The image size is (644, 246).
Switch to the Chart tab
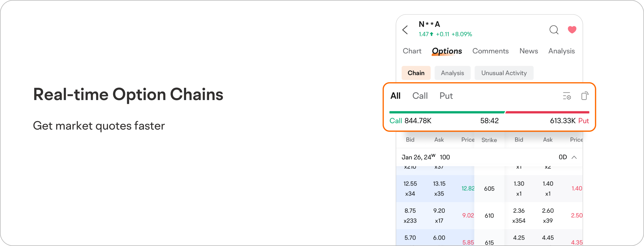(412, 51)
